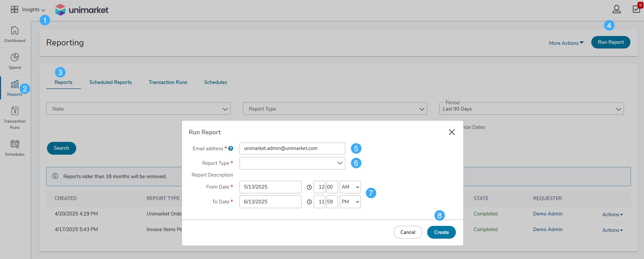The width and height of the screenshot is (644, 259).
Task: Open the To Date PM selector
Action: tap(350, 202)
